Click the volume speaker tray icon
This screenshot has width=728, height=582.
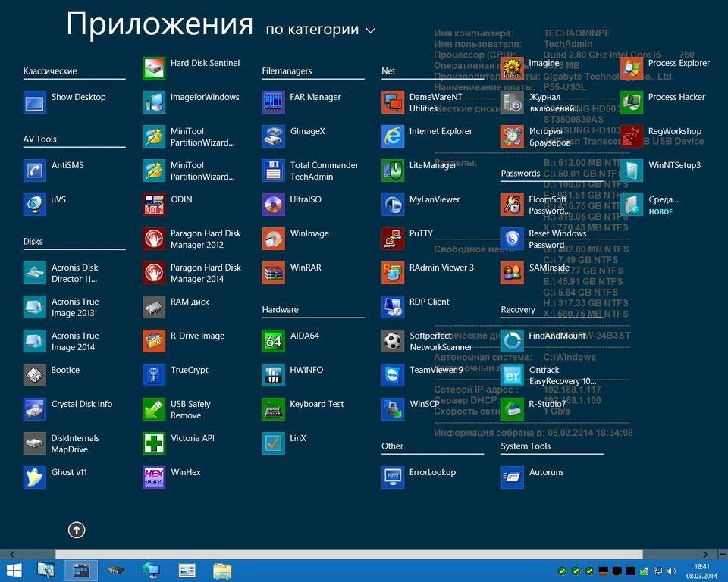click(x=671, y=571)
